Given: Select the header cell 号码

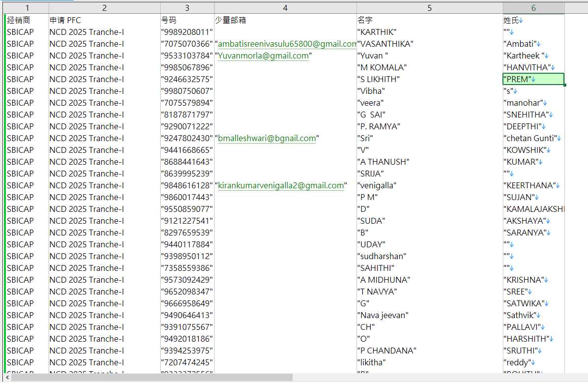Looking at the screenshot, I should (187, 20).
